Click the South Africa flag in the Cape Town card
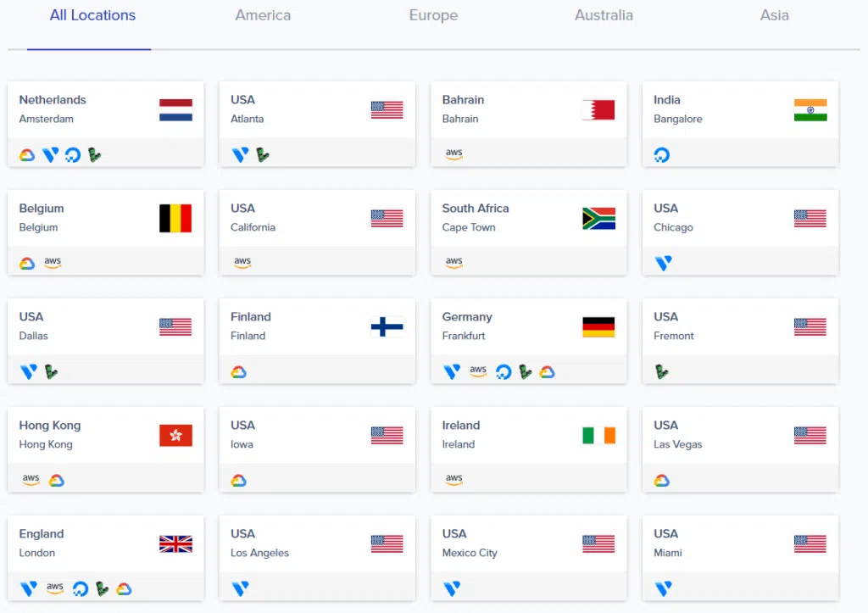The image size is (868, 613). (x=599, y=219)
